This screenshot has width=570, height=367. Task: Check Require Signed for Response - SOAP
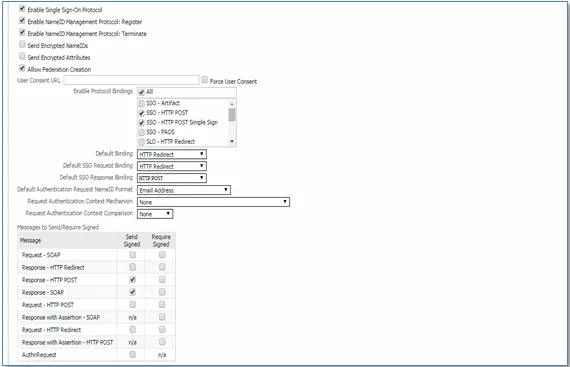[x=162, y=292]
